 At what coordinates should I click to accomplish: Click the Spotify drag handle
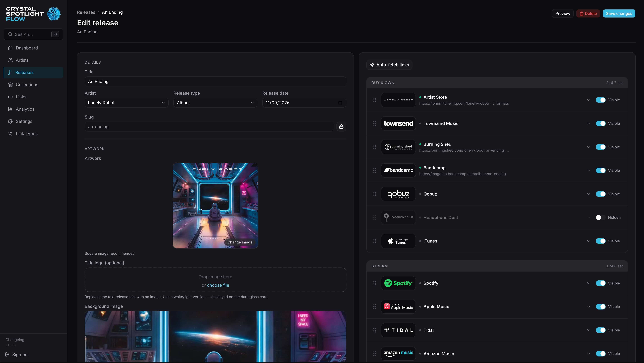tap(375, 283)
